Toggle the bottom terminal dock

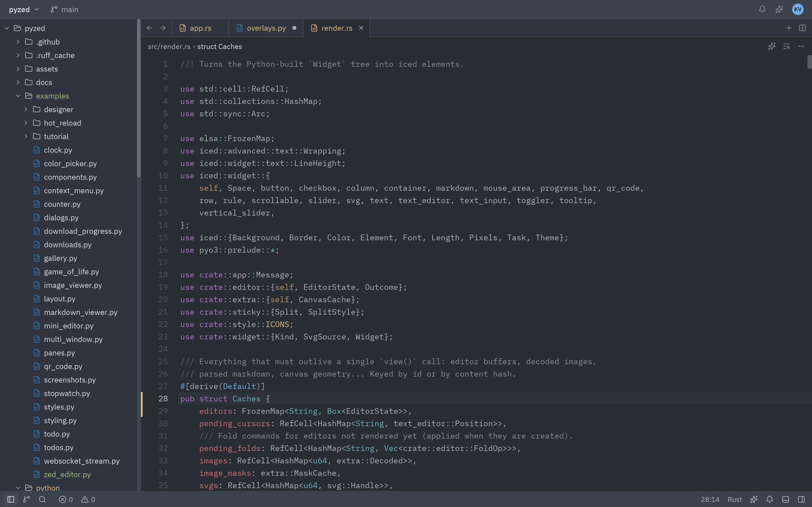(x=785, y=499)
